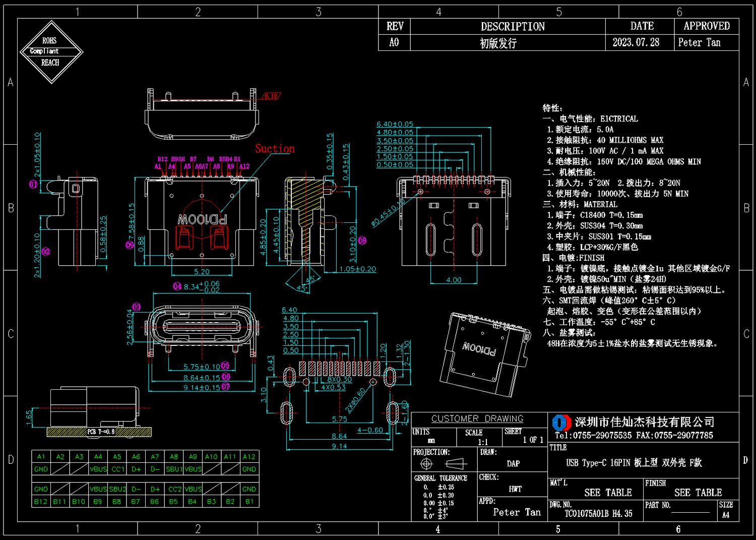
Task: Select the 0.50±0.05 dimension
Action: [395, 164]
